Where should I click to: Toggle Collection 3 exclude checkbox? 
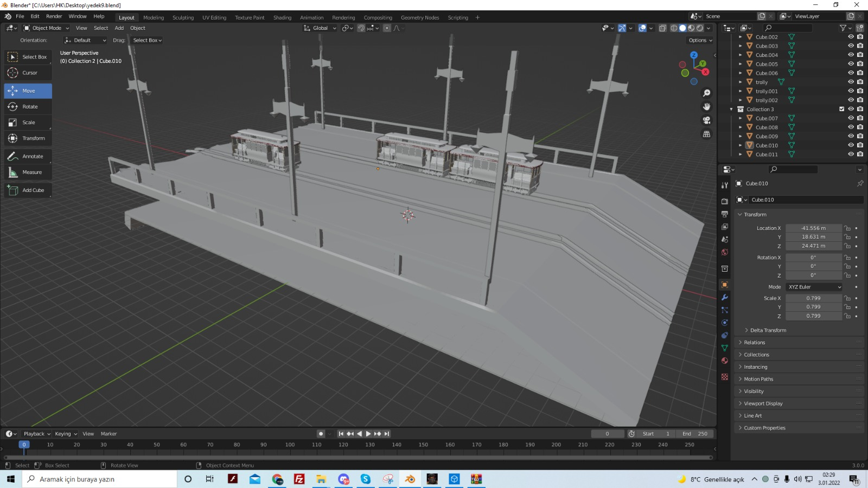pyautogui.click(x=842, y=109)
